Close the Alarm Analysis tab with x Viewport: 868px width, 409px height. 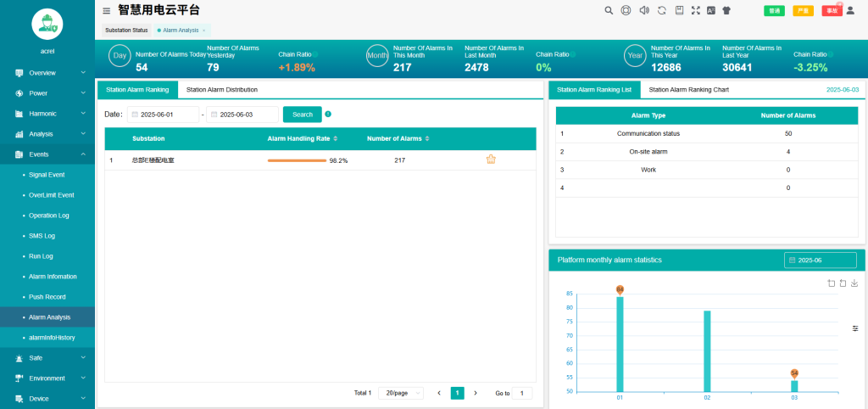point(203,31)
